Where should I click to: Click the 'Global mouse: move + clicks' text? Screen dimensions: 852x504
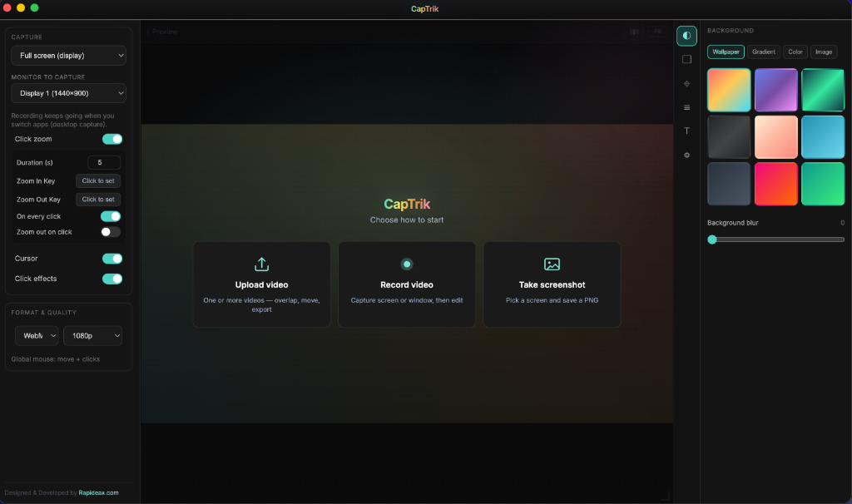tap(56, 359)
